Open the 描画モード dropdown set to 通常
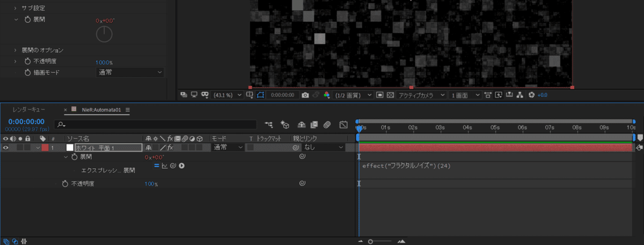 click(130, 72)
